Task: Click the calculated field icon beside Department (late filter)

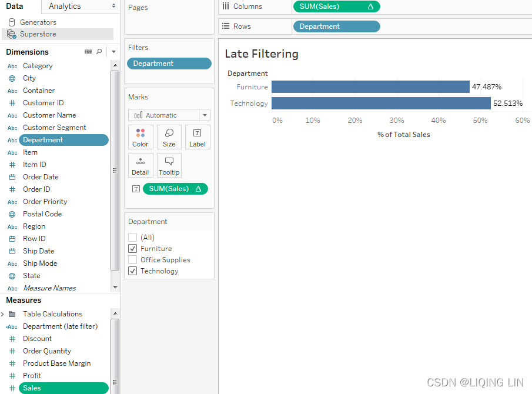Action: coord(12,326)
